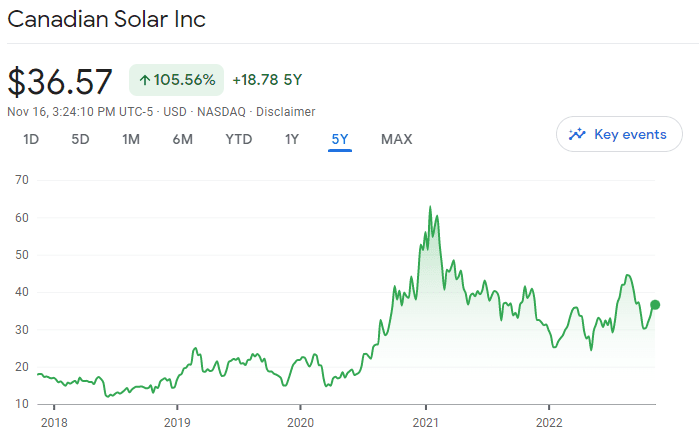This screenshot has width=699, height=447.
Task: Open the MAX time range
Action: tap(396, 139)
